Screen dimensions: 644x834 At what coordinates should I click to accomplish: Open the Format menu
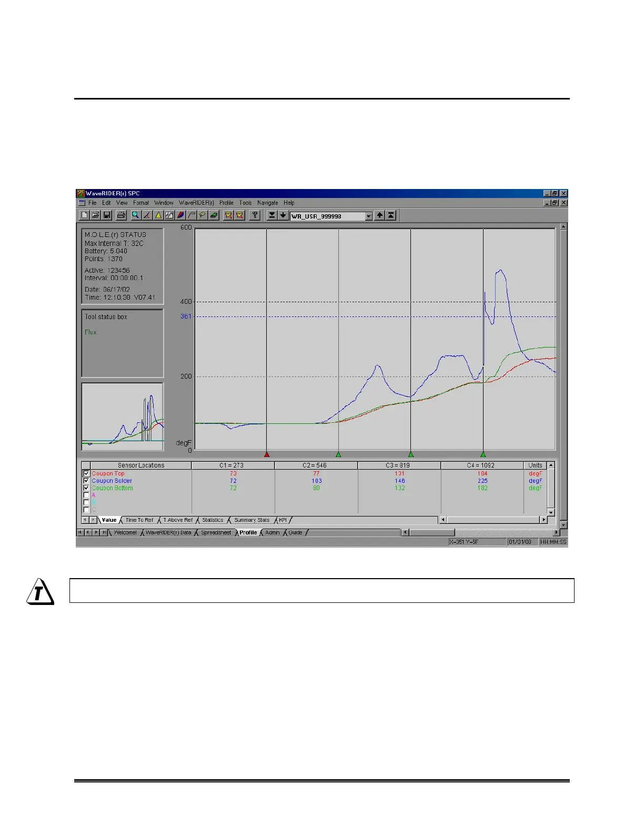point(141,203)
